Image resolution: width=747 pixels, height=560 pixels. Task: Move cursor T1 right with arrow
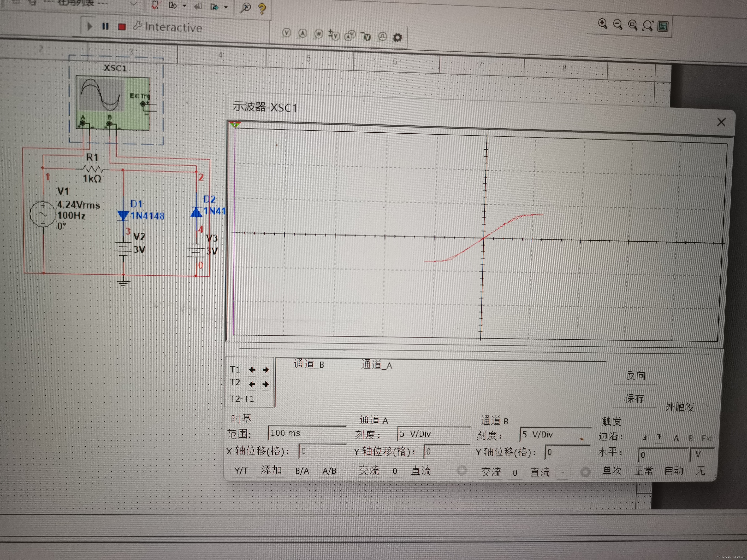pos(266,370)
